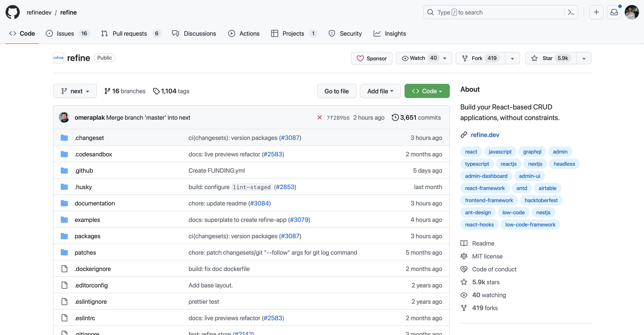Screen dimensions: 644x335
Task: Click the GitHub logo home icon
Action: coord(13,12)
